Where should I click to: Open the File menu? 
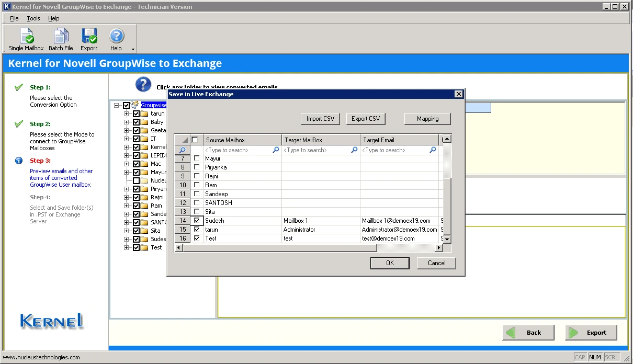(x=14, y=18)
